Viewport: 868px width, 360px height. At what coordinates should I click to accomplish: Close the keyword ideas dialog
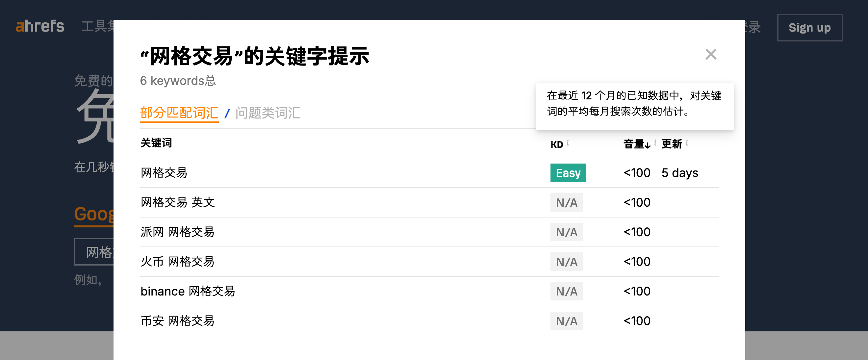711,54
